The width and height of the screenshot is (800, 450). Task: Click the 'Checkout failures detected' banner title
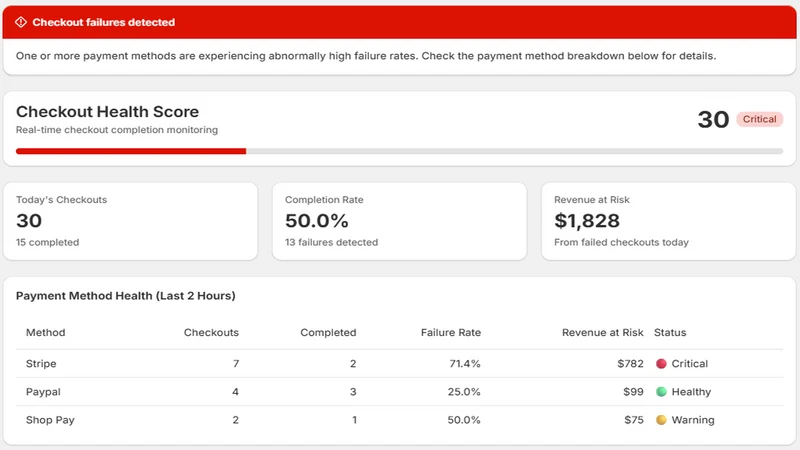[104, 22]
